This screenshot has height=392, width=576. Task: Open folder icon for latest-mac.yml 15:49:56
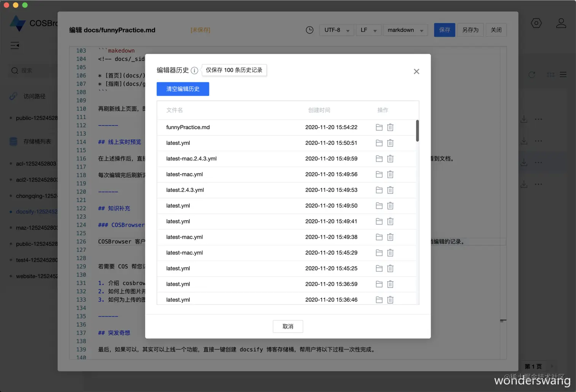coord(379,174)
